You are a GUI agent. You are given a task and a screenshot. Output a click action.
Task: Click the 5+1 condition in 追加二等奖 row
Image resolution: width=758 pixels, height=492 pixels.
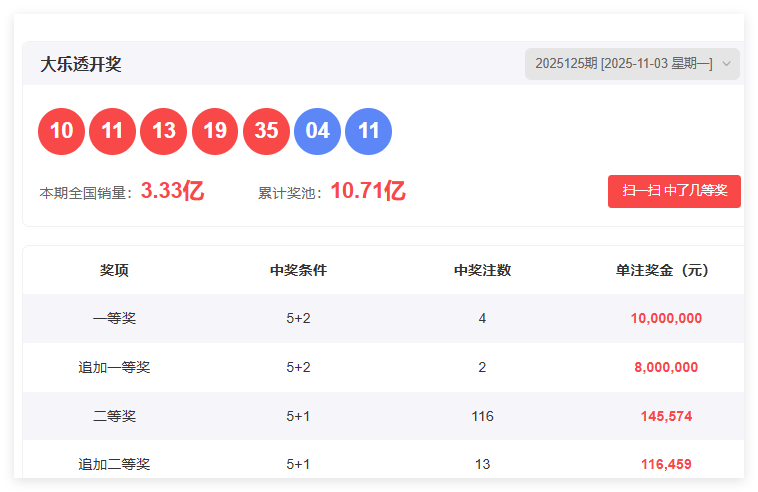point(298,464)
